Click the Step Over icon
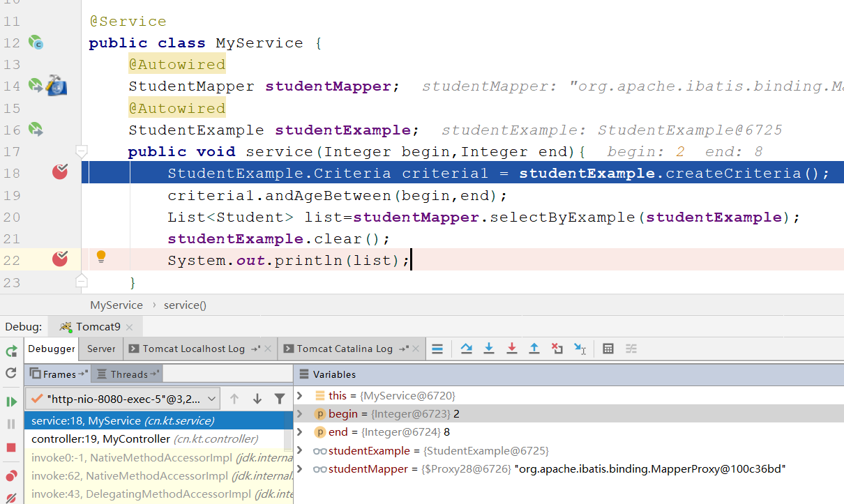 tap(467, 349)
